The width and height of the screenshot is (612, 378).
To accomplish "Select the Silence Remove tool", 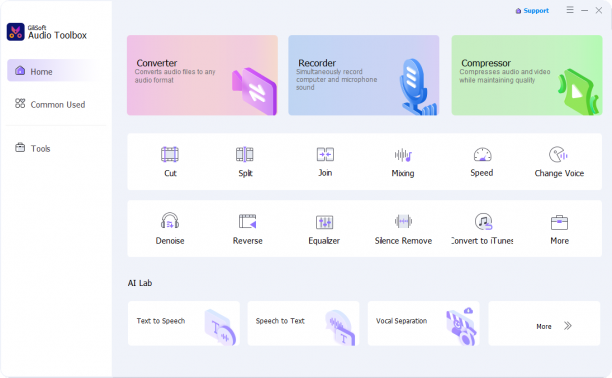I will [x=403, y=229].
